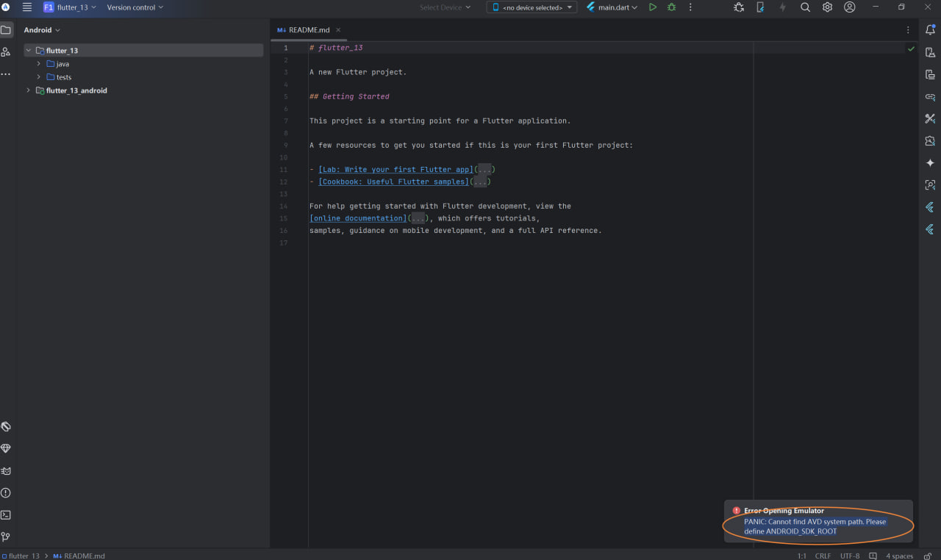Click the Error Opening Emulator notification
The width and height of the screenshot is (941, 560).
click(x=818, y=521)
